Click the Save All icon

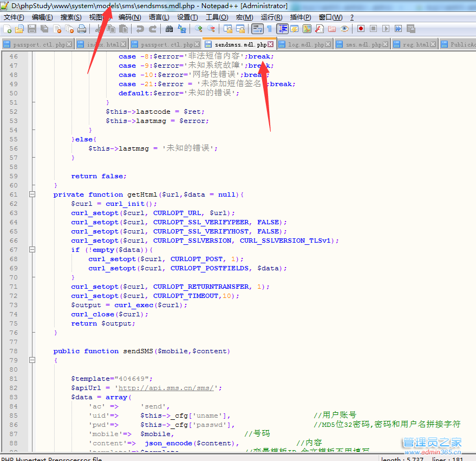(x=44, y=29)
